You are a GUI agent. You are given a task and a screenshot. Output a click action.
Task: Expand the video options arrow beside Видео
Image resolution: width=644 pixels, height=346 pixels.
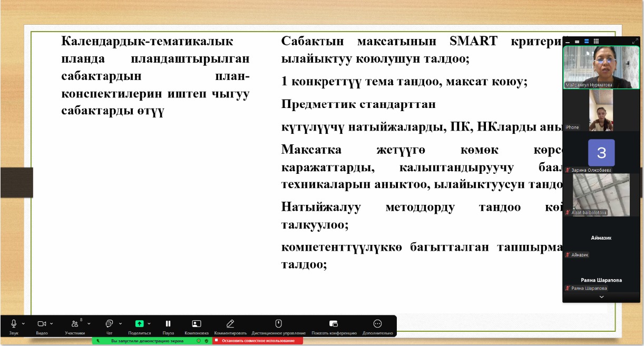tap(52, 323)
